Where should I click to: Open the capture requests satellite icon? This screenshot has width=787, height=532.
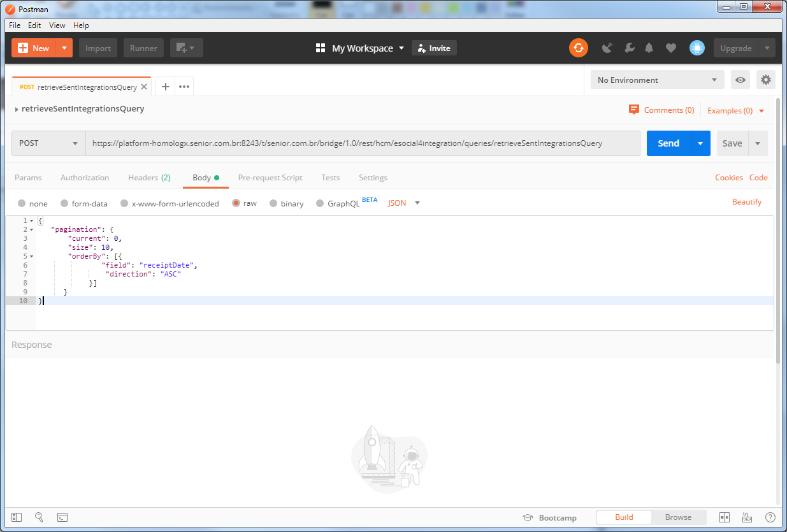point(607,48)
